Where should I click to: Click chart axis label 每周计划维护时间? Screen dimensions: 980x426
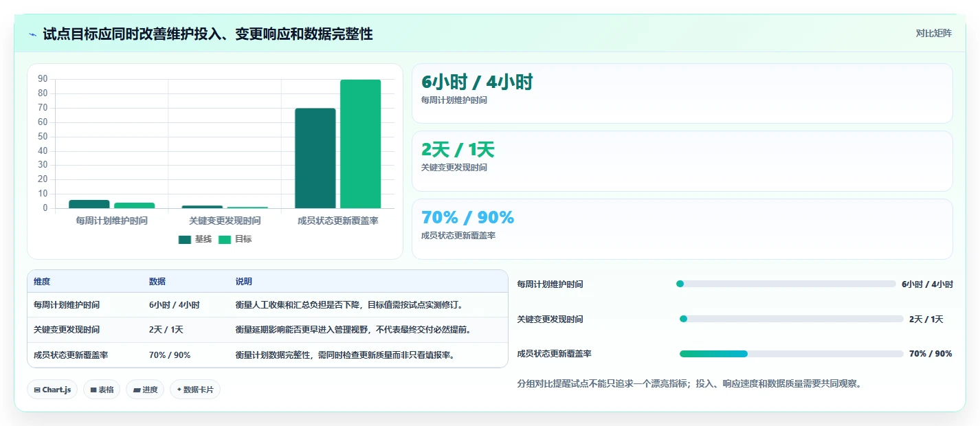111,221
